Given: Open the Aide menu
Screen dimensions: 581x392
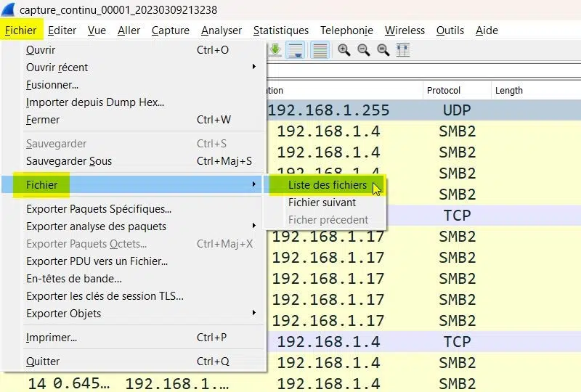Looking at the screenshot, I should point(487,30).
